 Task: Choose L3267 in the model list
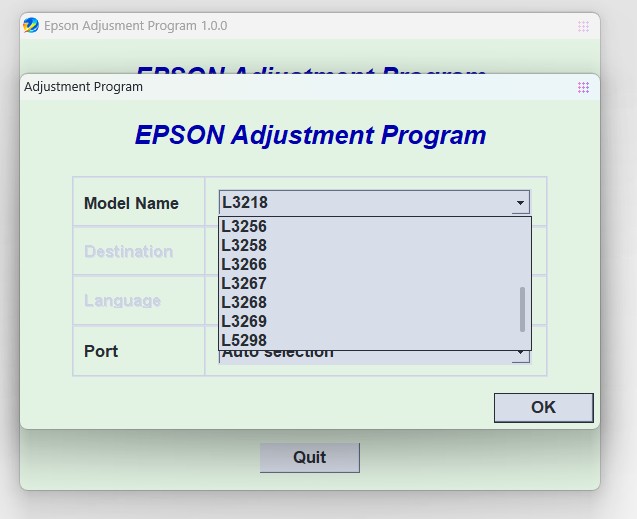coord(375,283)
